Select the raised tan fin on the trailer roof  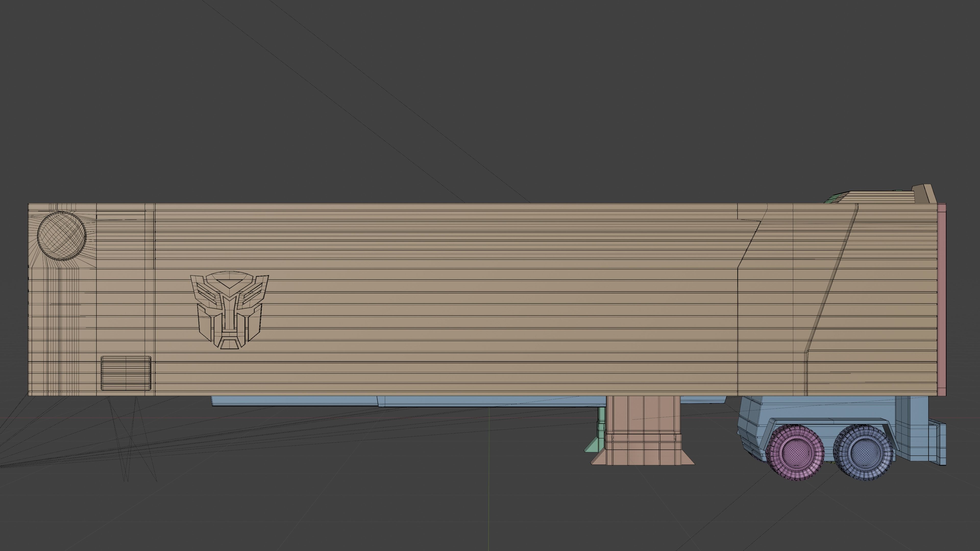[924, 194]
